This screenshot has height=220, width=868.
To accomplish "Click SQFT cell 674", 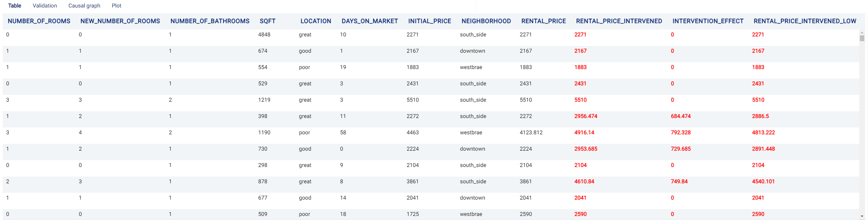I will 263,51.
